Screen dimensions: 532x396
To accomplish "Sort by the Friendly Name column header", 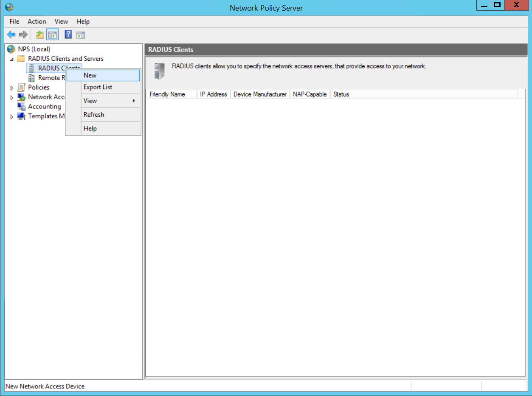I will [172, 94].
